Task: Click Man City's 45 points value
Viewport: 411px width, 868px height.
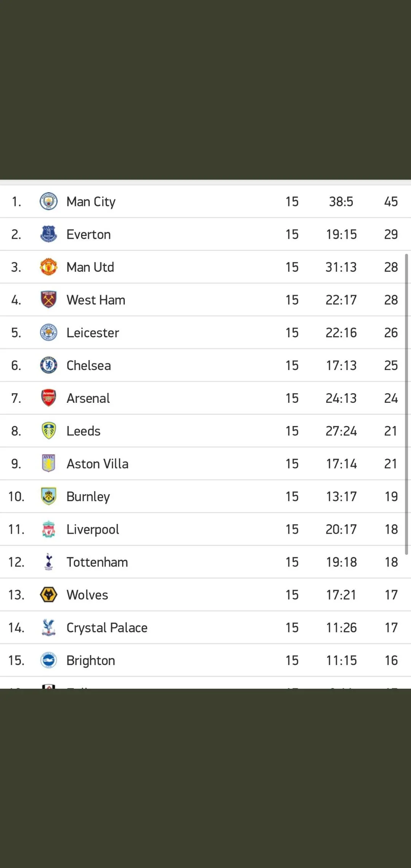Action: coord(391,201)
